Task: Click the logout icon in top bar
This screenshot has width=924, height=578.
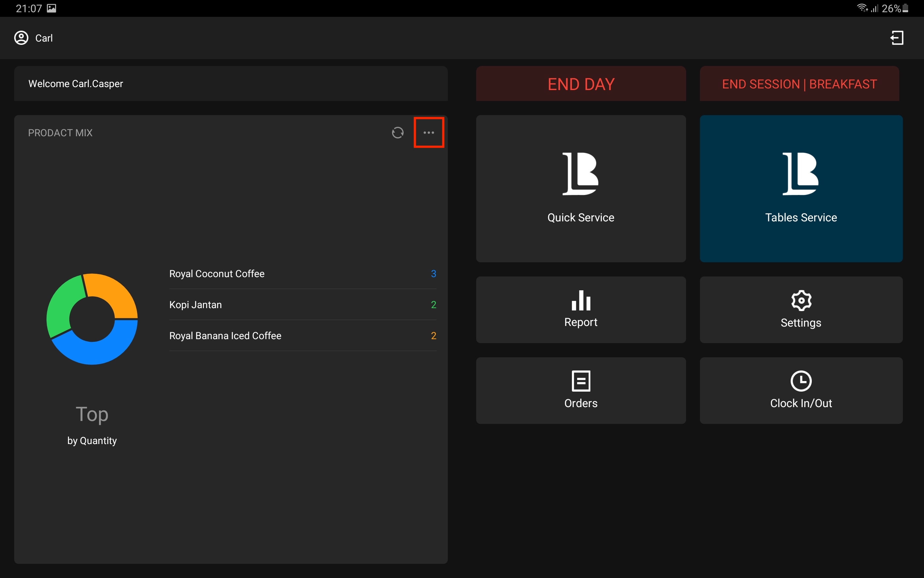Action: click(897, 38)
